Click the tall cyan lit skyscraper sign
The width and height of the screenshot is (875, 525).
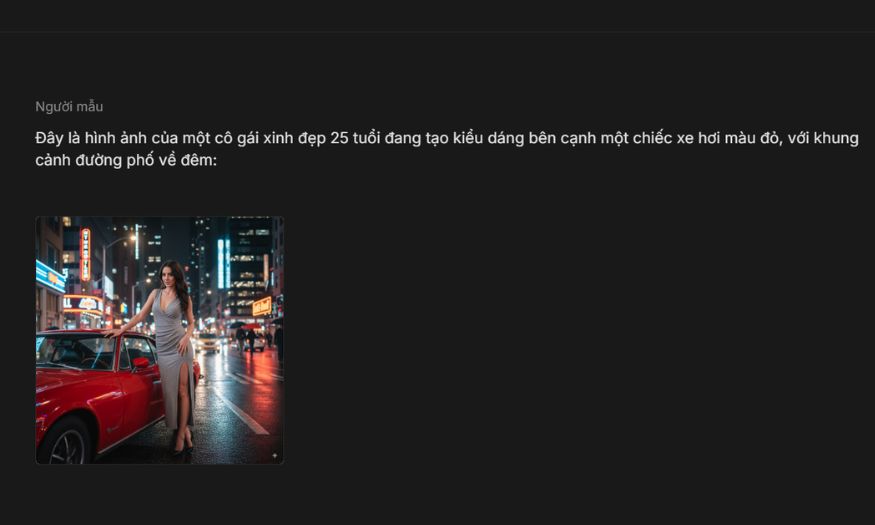224,263
